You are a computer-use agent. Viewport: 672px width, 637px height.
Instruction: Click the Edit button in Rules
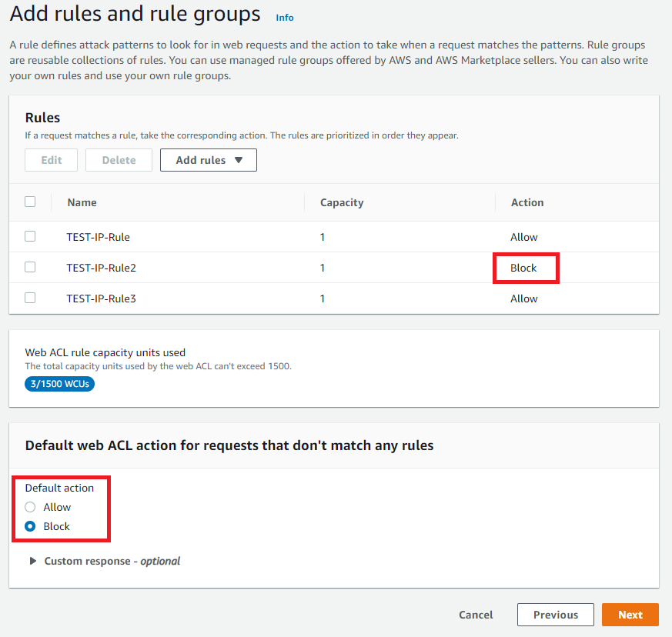pyautogui.click(x=52, y=160)
